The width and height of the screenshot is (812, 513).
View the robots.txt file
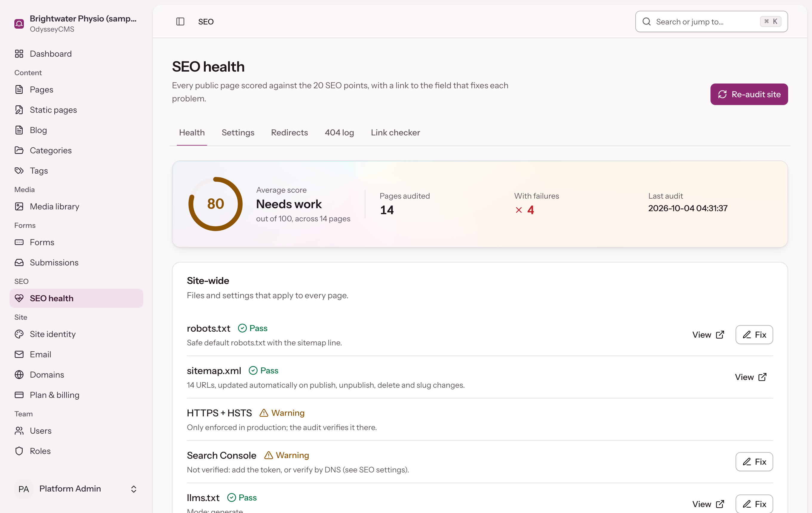(708, 334)
